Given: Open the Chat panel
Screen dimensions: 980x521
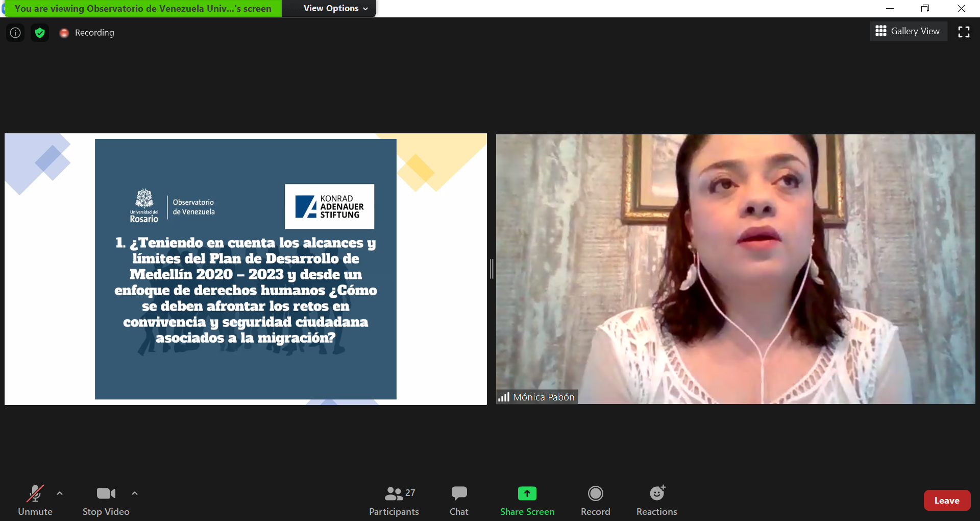Looking at the screenshot, I should coord(459,501).
